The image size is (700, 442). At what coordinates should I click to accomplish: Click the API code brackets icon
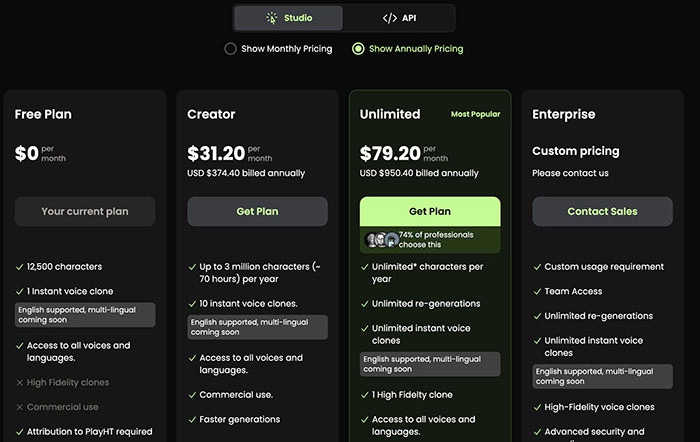(x=389, y=18)
